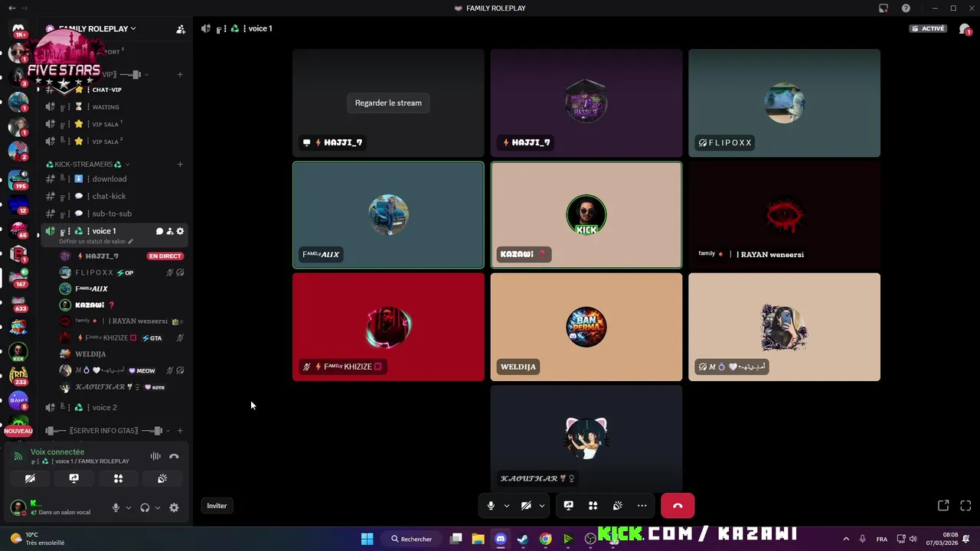Click noise suppression waveform icon in voice panel

155,456
